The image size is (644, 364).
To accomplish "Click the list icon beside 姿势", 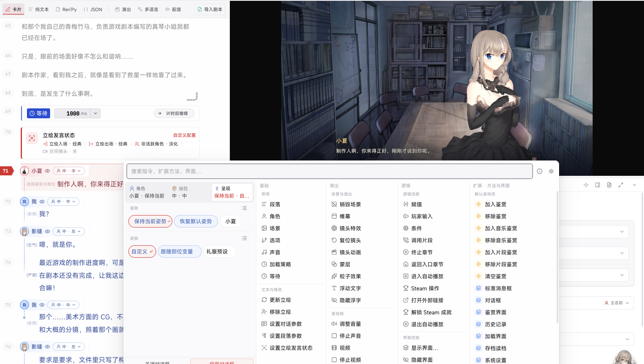I will (x=244, y=208).
